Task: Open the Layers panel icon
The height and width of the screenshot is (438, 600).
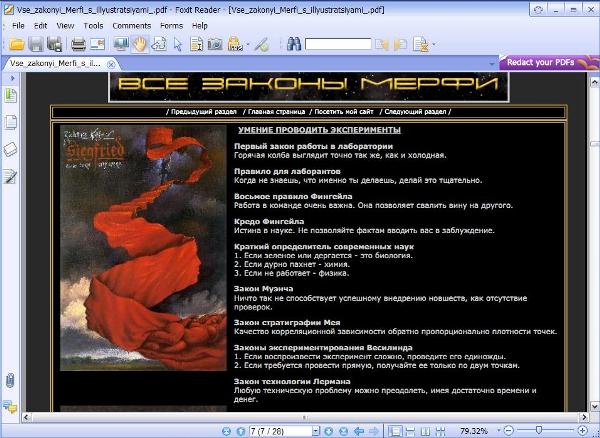Action: [11, 150]
